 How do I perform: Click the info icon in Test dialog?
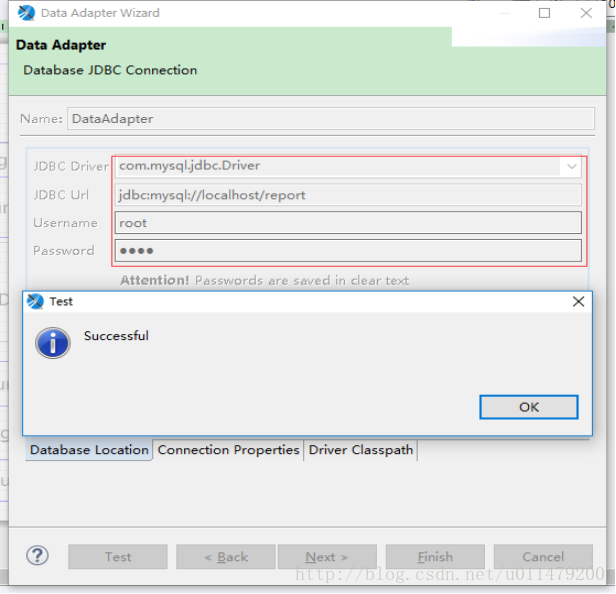pos(53,343)
